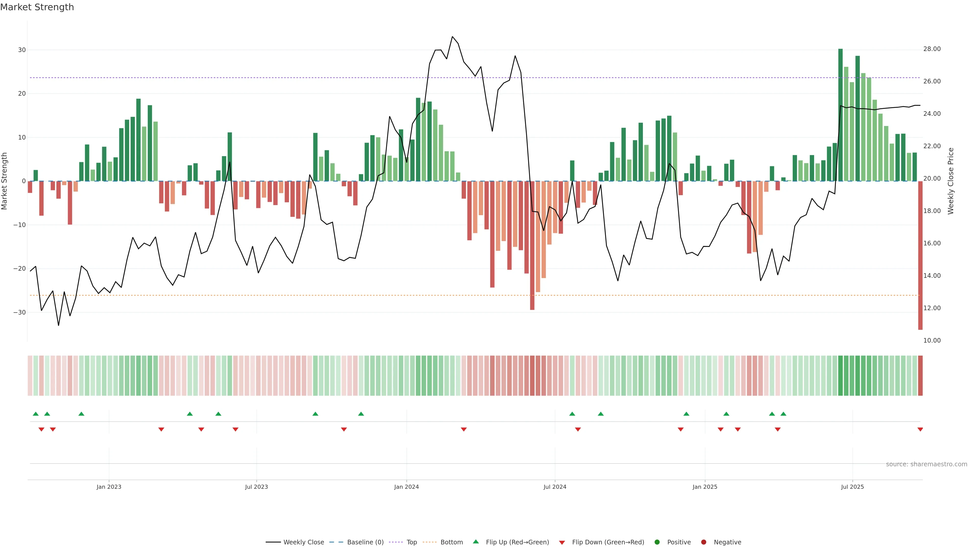This screenshot has width=980, height=551.
Task: Click the leftmost red flip-down triangle
Action: (x=41, y=429)
